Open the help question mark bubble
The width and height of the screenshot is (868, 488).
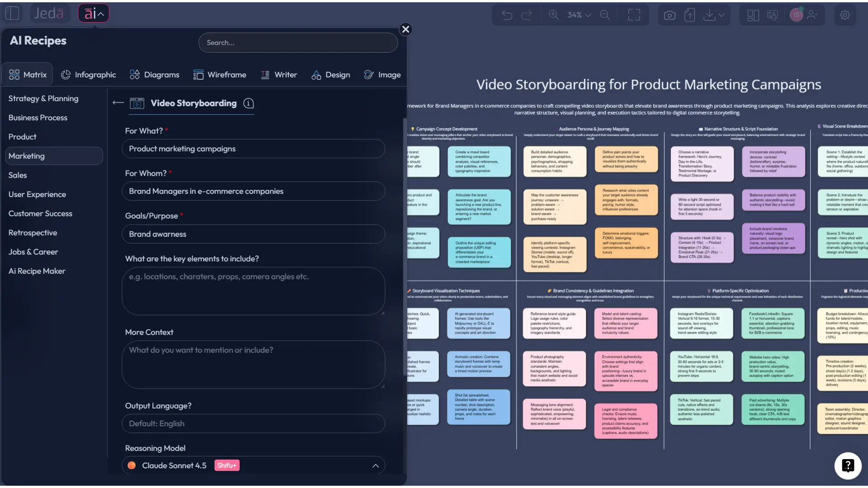tap(848, 466)
